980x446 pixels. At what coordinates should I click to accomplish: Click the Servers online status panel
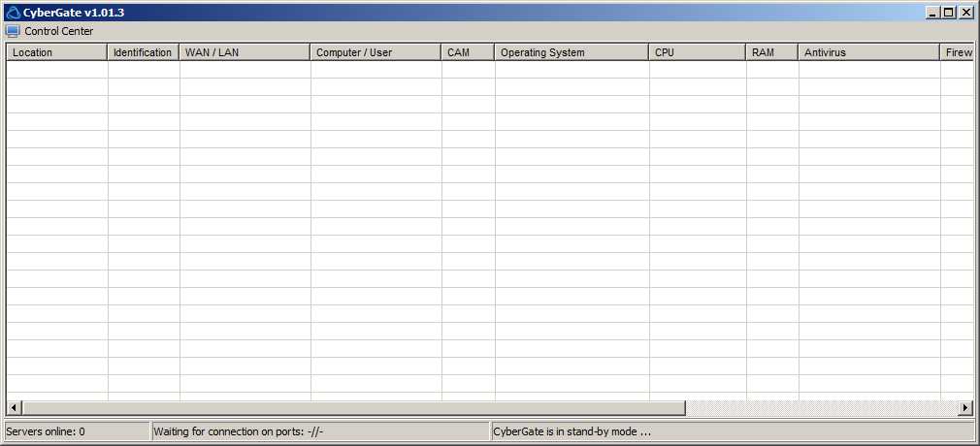[x=77, y=431]
